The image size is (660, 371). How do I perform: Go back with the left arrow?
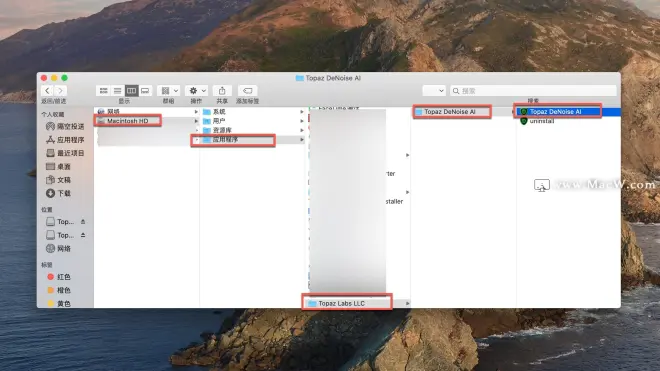pyautogui.click(x=47, y=91)
